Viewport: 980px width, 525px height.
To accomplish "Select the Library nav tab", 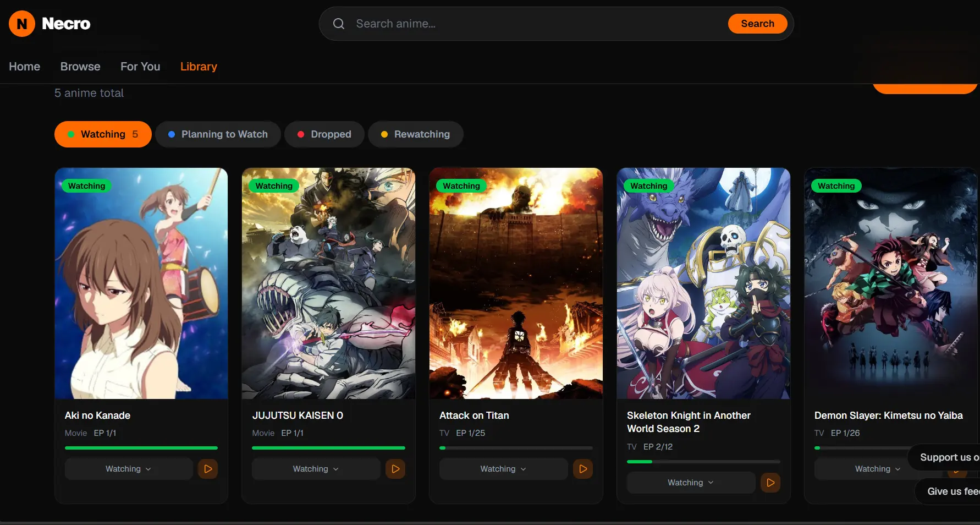I will [199, 67].
